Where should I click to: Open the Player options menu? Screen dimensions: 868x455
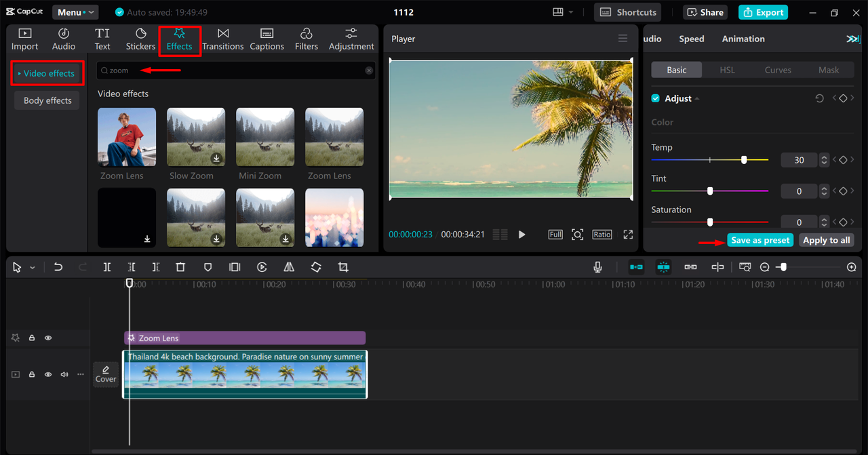click(623, 39)
